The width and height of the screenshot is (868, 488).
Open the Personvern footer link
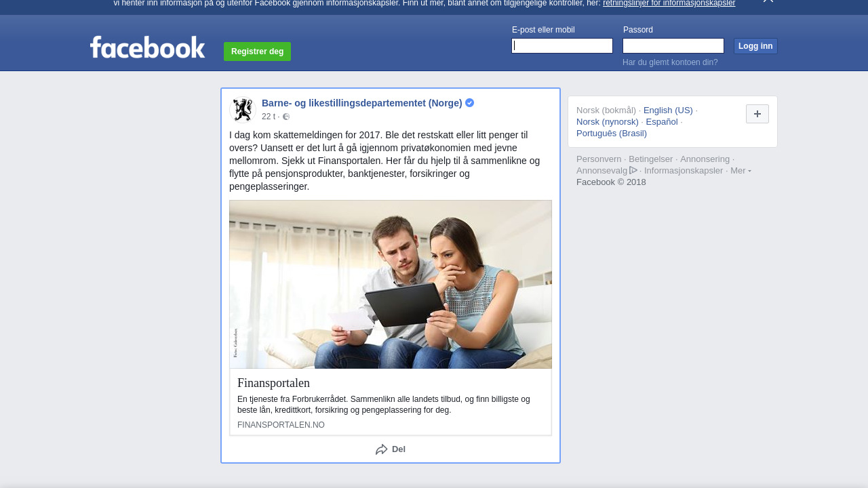click(x=599, y=159)
